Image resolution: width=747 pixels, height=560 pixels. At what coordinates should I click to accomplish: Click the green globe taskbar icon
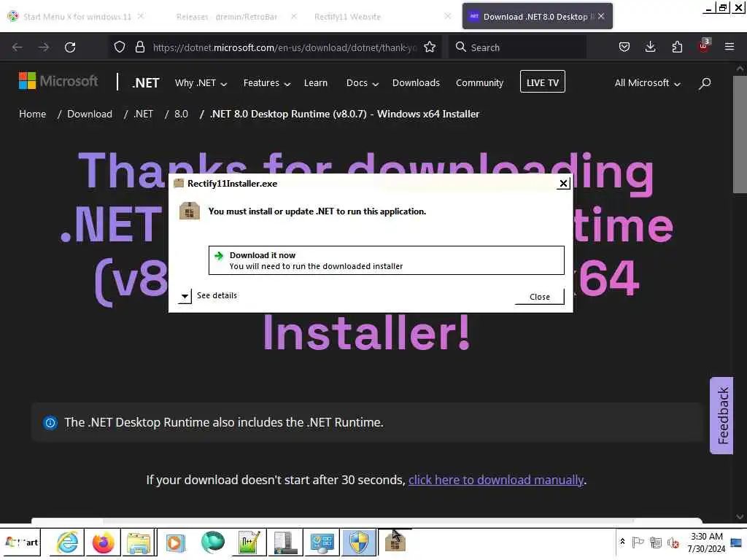pyautogui.click(x=212, y=542)
